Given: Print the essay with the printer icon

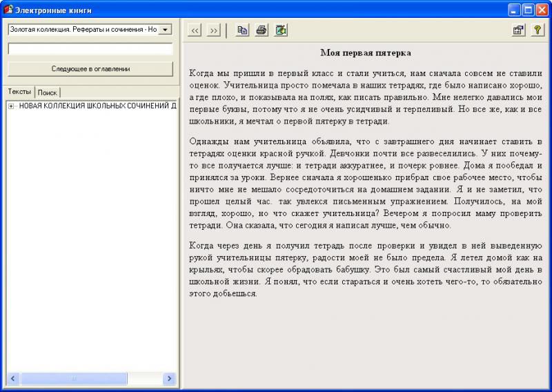Looking at the screenshot, I should [261, 30].
